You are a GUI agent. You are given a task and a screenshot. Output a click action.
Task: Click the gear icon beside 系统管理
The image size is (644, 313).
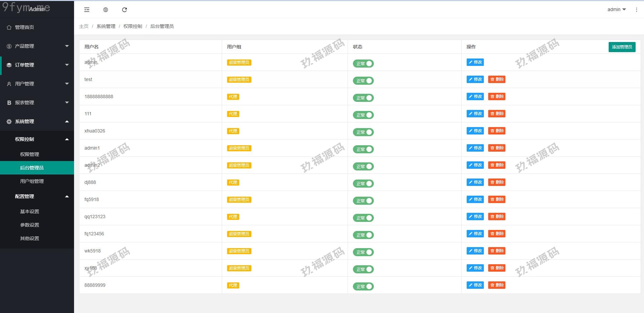9,121
